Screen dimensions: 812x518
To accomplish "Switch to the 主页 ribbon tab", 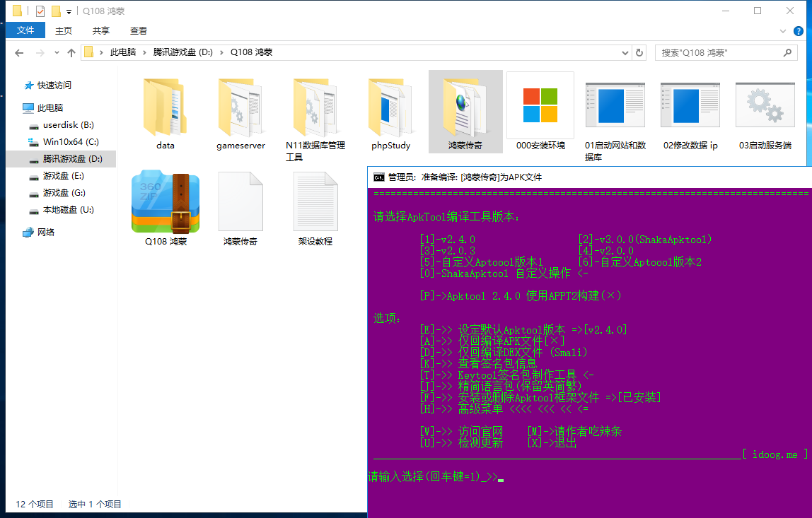I will pos(64,31).
